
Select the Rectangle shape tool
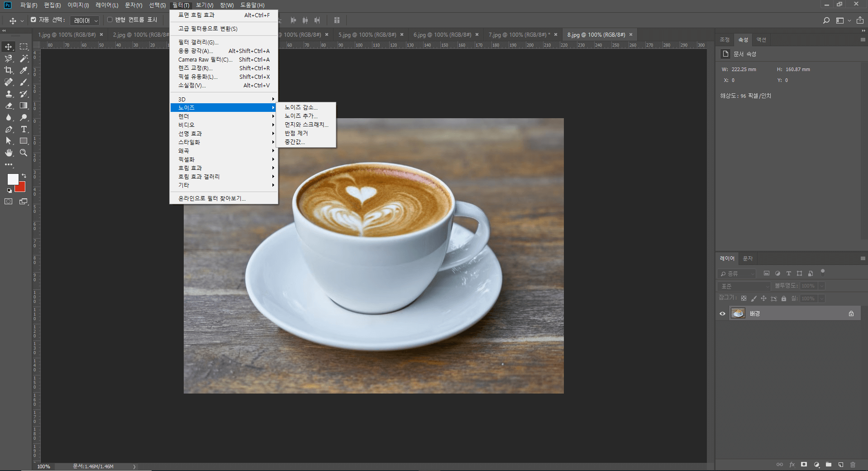click(24, 141)
